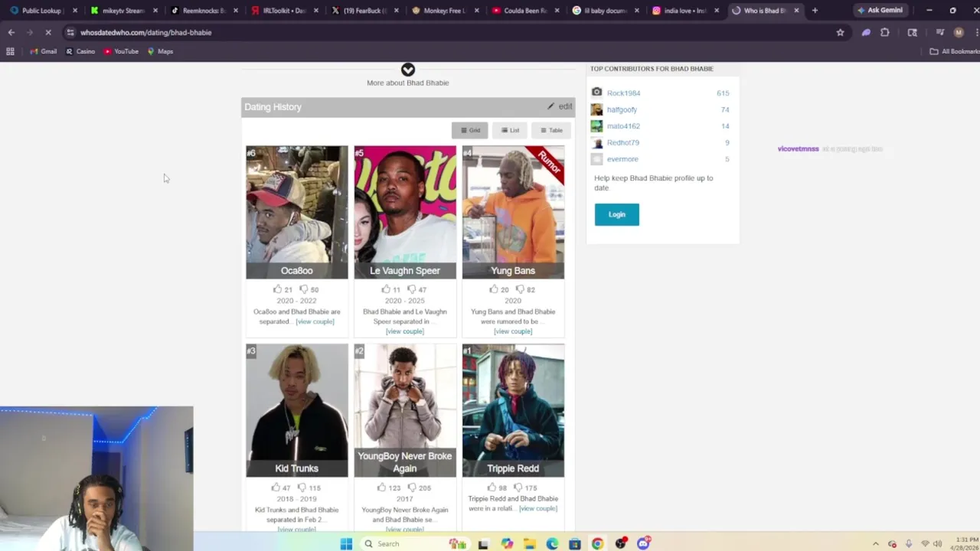Select Grid view for dating history
Screen dimensions: 980x551
tap(469, 130)
